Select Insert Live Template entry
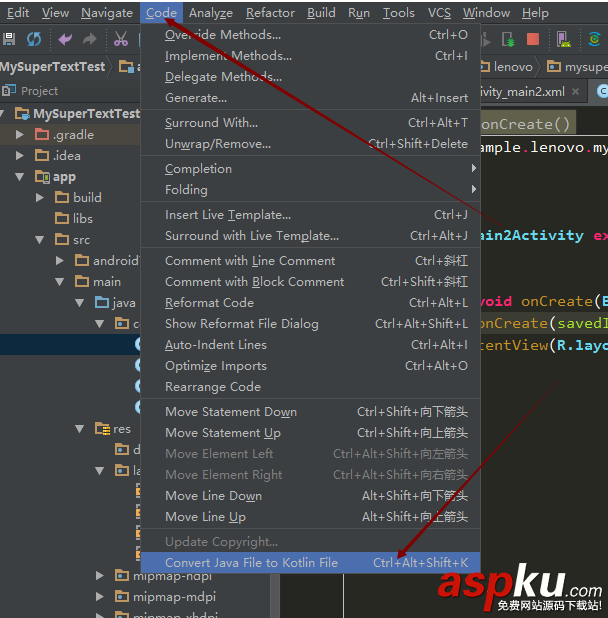608x618 pixels. pos(311,215)
